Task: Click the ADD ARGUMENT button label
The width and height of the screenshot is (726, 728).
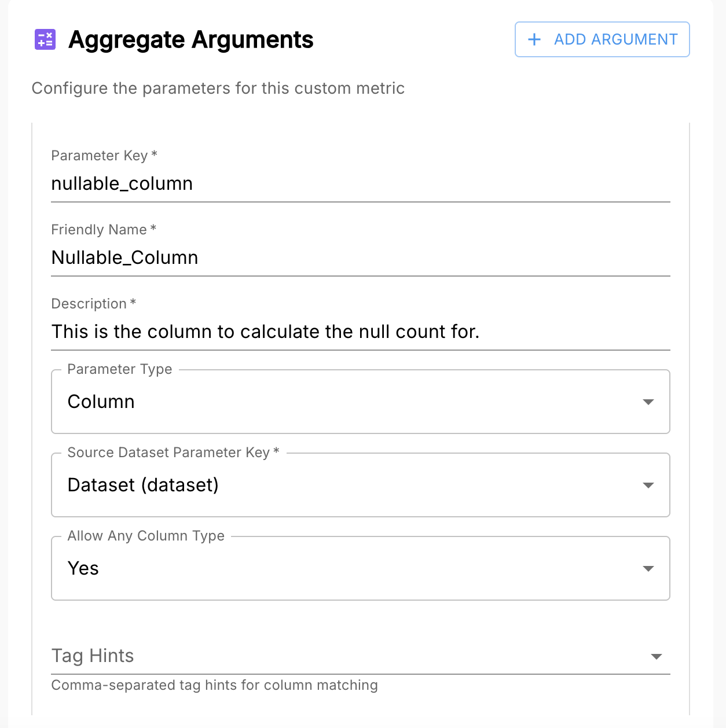Action: [615, 39]
